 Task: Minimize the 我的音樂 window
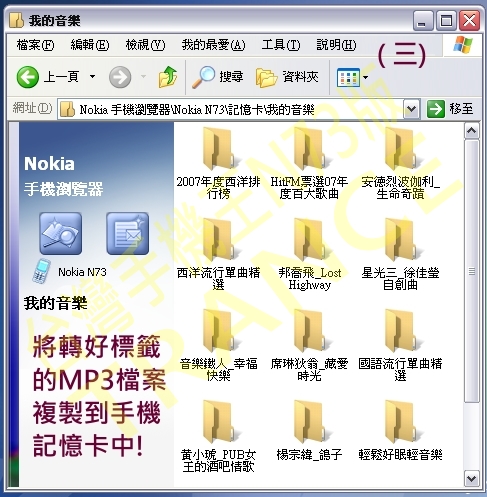click(x=423, y=21)
